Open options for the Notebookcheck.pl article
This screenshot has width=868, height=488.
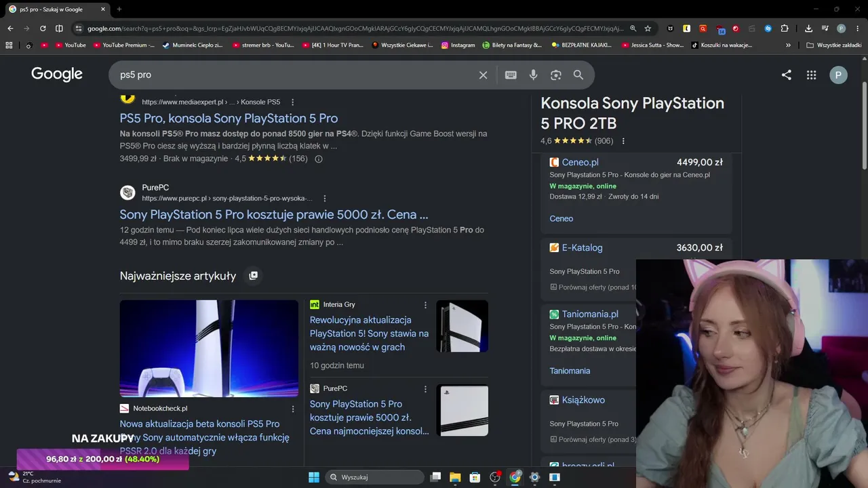click(293, 409)
